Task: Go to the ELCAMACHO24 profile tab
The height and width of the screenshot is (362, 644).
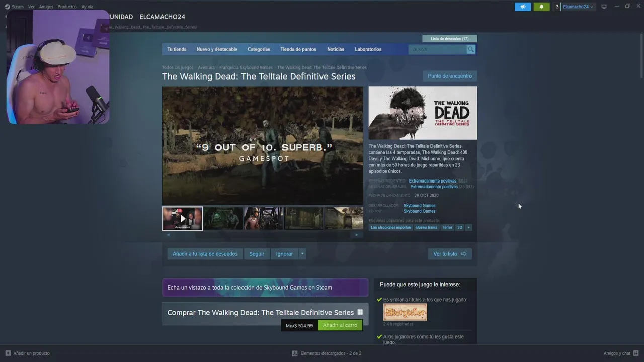Action: (x=162, y=17)
